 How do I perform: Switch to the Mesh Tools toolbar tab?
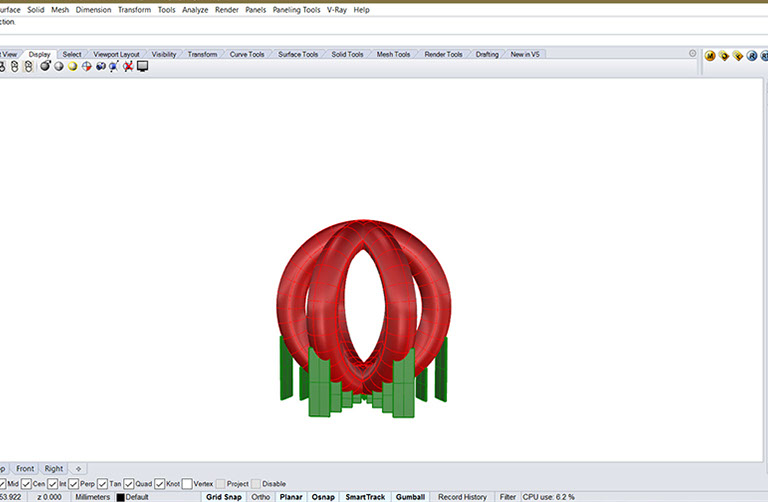(x=393, y=54)
